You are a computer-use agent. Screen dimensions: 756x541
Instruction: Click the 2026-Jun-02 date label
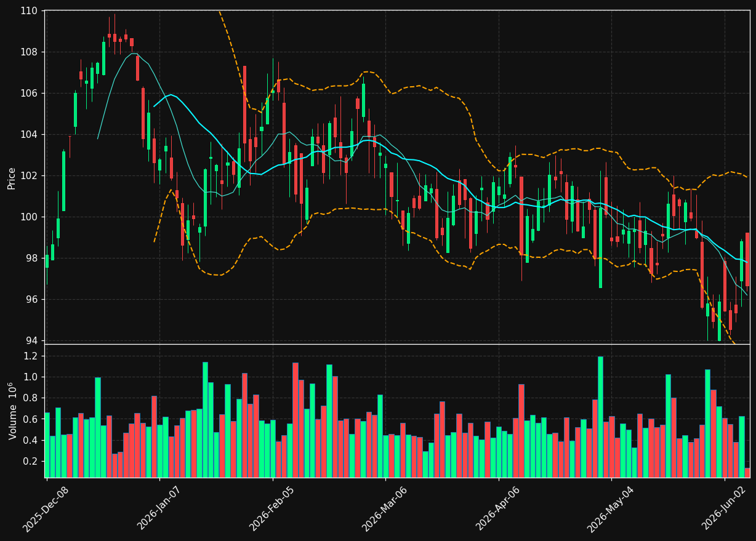point(724,508)
